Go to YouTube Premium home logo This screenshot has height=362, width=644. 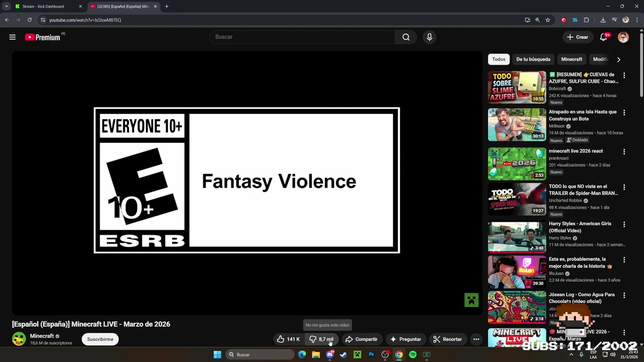coord(43,37)
